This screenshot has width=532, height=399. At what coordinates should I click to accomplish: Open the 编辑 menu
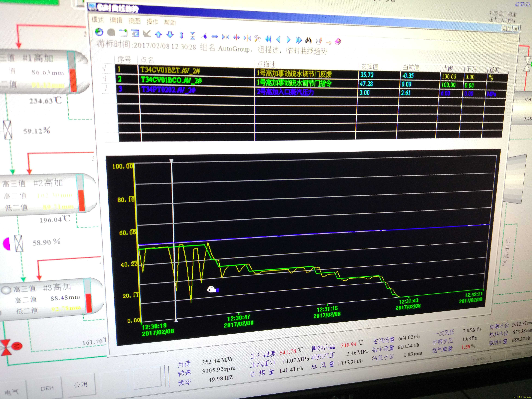116,20
